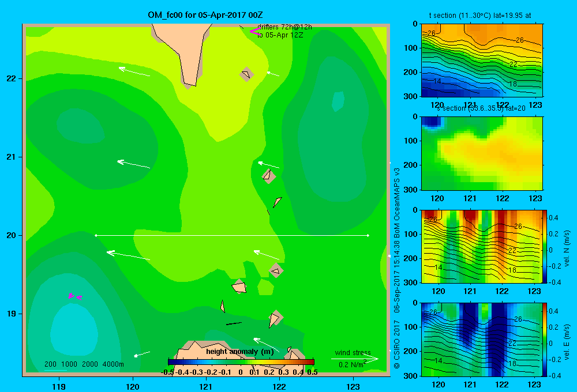Click latitude label '19' on the main map
577x392 pixels.
click(x=11, y=314)
